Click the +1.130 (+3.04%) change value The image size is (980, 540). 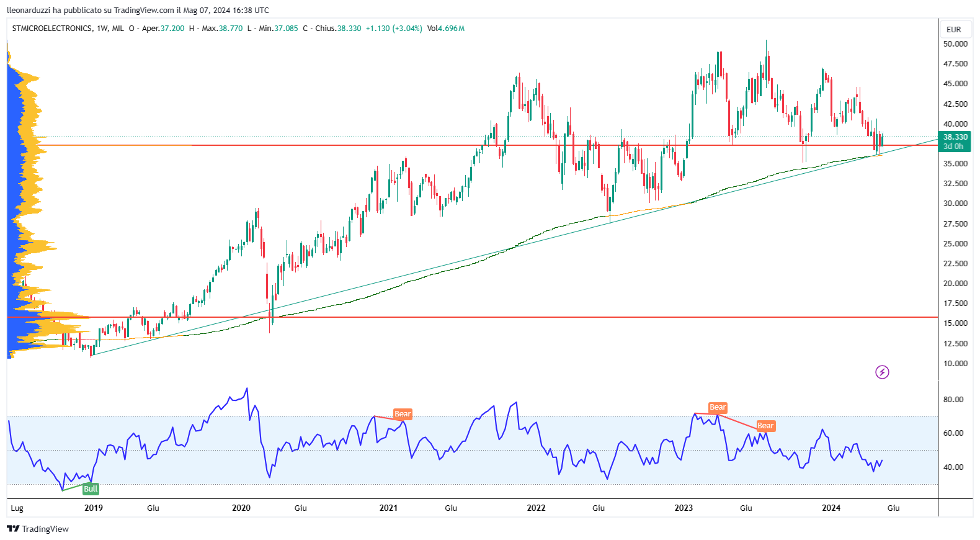(394, 29)
